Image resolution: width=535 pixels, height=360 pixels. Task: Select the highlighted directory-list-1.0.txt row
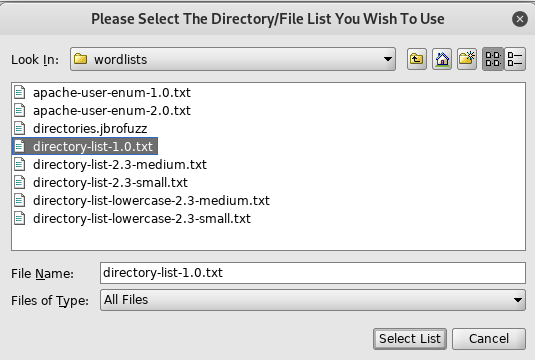85,146
